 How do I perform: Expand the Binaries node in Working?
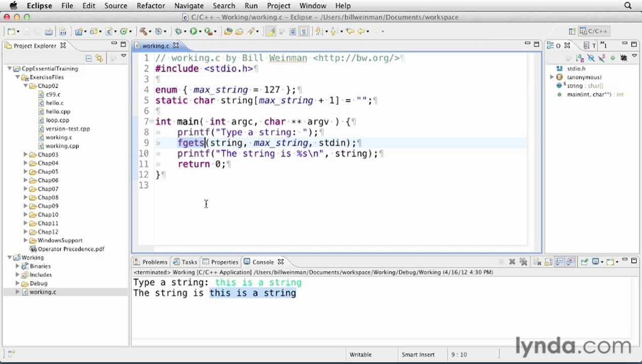(18, 266)
